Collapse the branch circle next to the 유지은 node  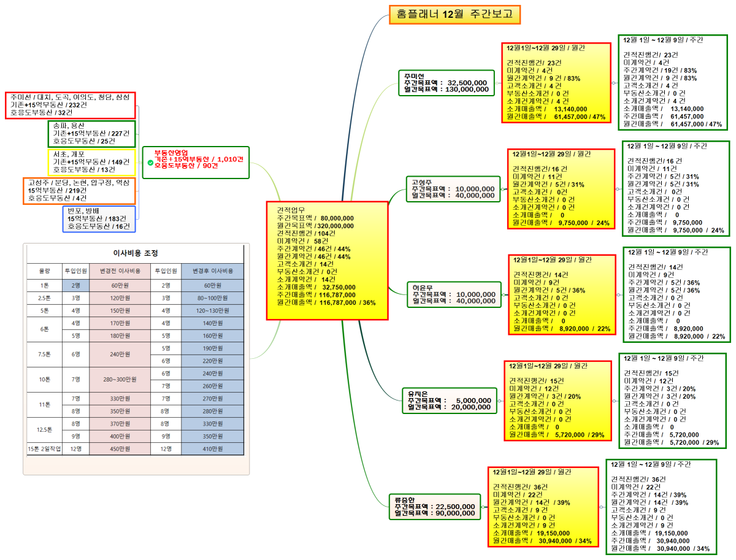(x=500, y=400)
